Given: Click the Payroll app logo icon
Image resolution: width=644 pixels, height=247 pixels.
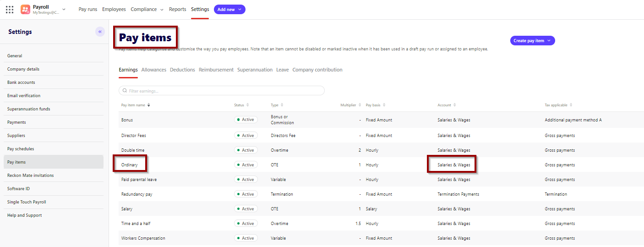Looking at the screenshot, I should (x=25, y=9).
